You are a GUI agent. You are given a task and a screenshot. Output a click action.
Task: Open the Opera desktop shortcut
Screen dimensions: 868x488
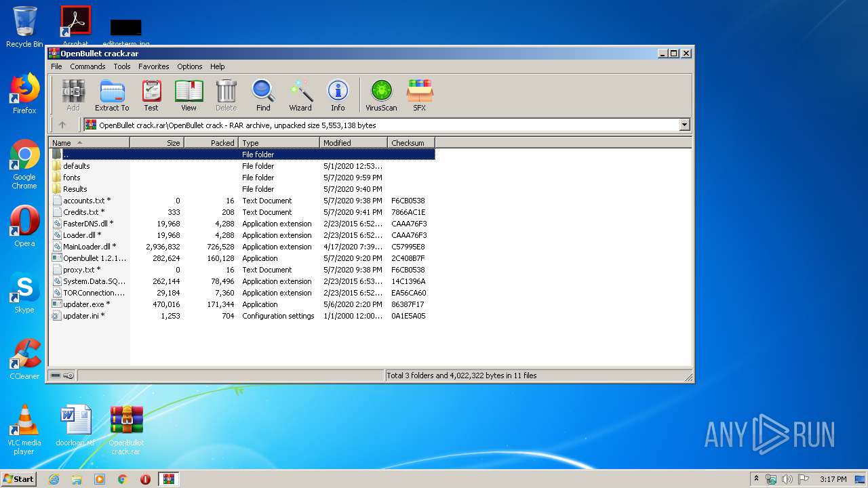(24, 226)
